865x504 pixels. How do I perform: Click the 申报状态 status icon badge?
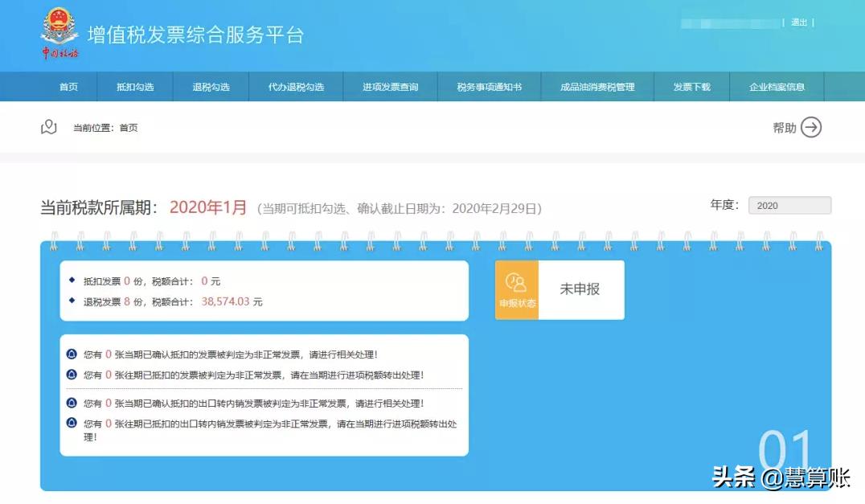(514, 289)
